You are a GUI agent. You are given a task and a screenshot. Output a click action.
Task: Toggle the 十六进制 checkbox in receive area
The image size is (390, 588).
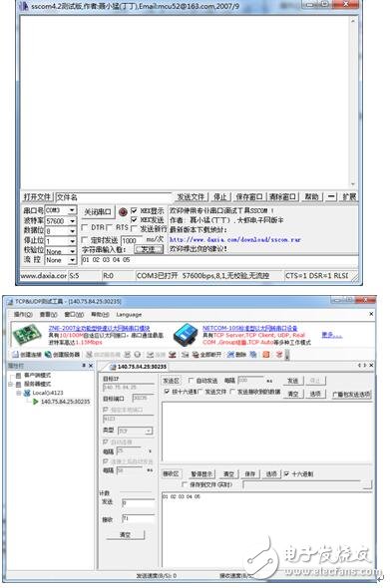287,474
